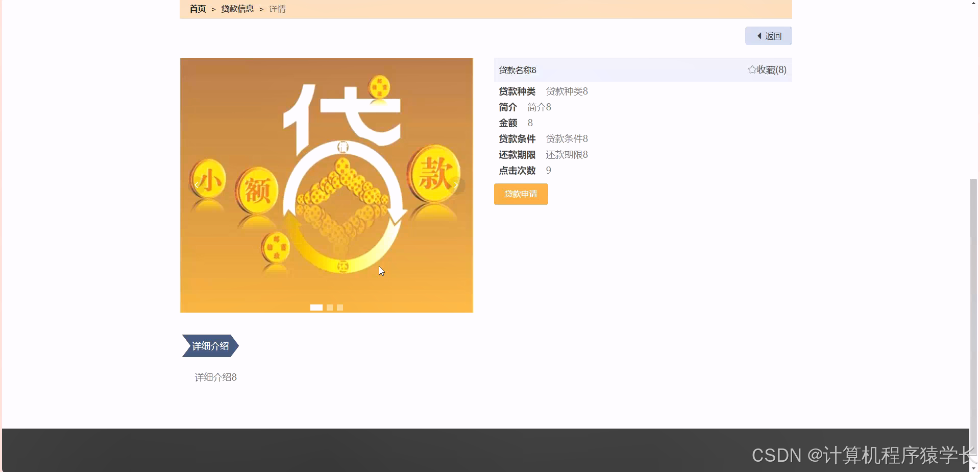Screen dimensions: 980x472
Task: Open 首页 from the breadcrumb
Action: click(x=198, y=9)
